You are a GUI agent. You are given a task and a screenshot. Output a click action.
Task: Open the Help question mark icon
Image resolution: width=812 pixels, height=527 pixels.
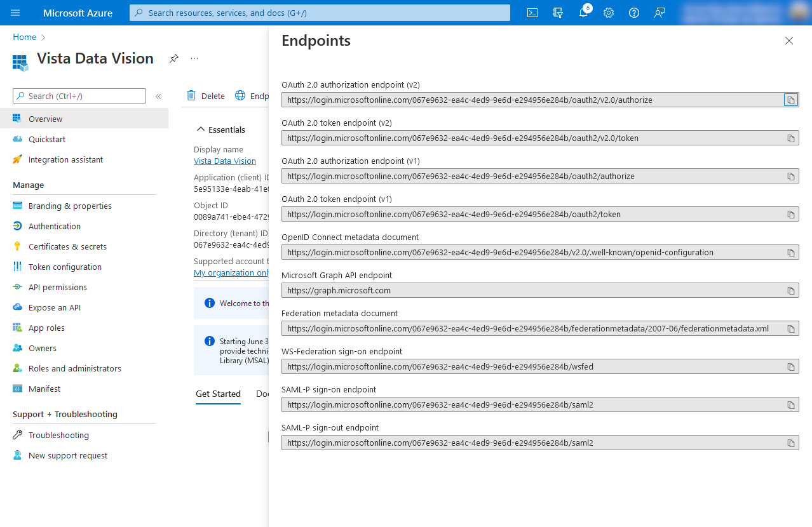(634, 13)
